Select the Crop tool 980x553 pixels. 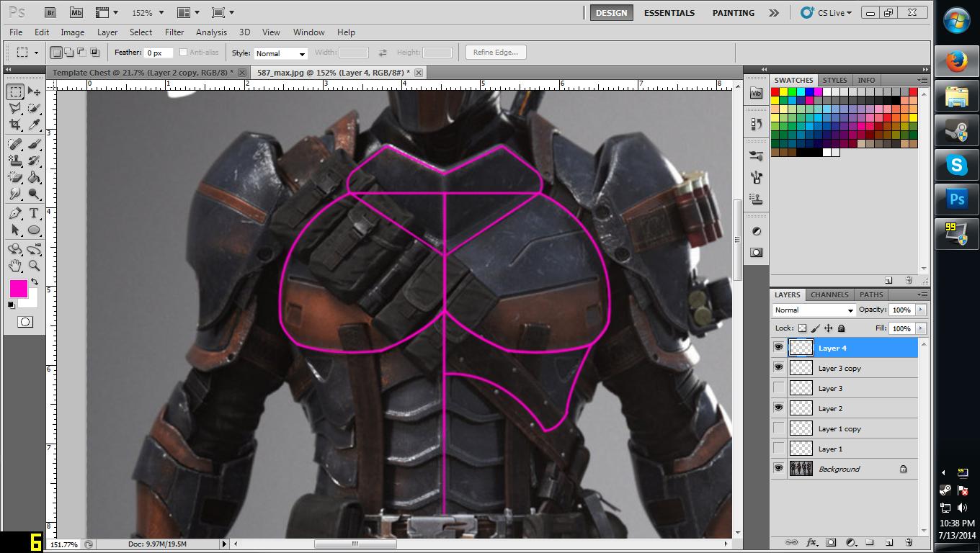[x=15, y=125]
